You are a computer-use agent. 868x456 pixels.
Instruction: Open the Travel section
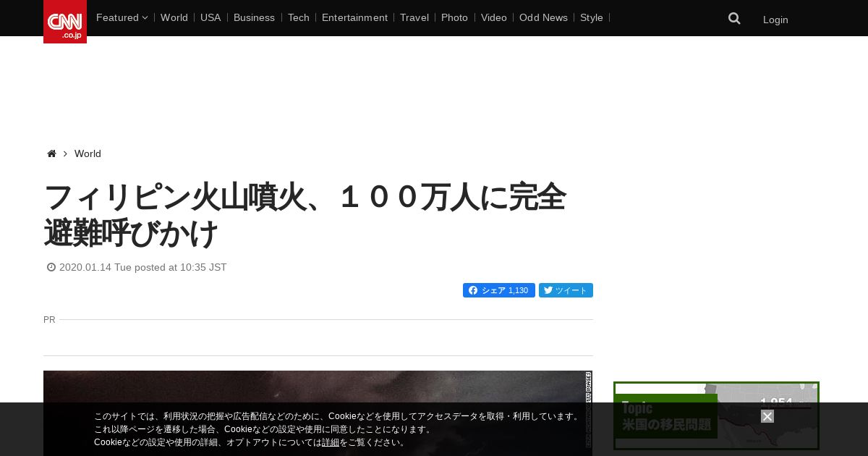click(x=414, y=17)
